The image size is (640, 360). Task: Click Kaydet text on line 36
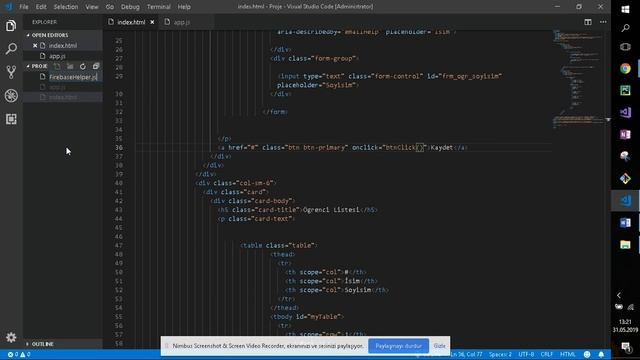[x=442, y=147]
